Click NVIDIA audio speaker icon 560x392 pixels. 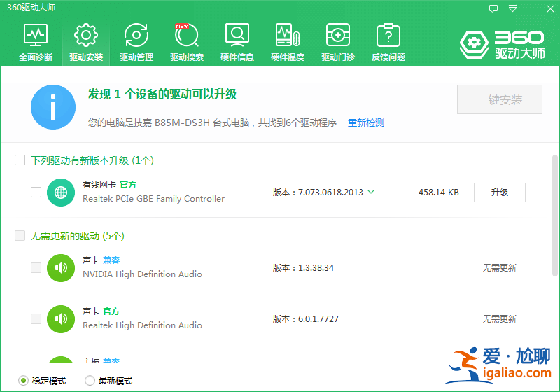tap(61, 268)
